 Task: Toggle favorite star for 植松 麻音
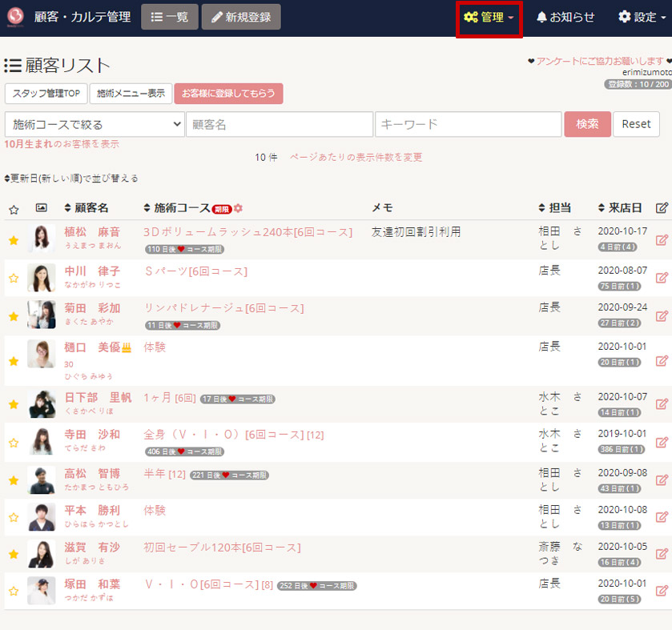tap(14, 240)
